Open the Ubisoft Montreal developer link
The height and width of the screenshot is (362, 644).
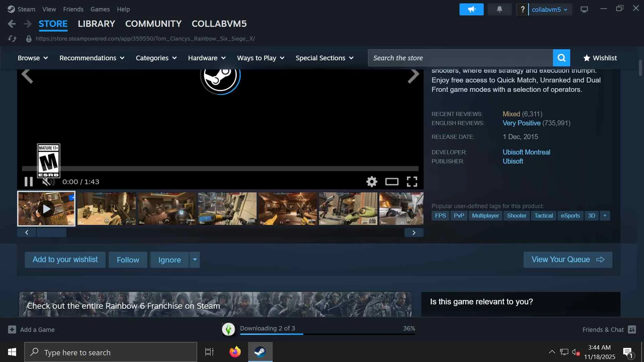(x=526, y=152)
